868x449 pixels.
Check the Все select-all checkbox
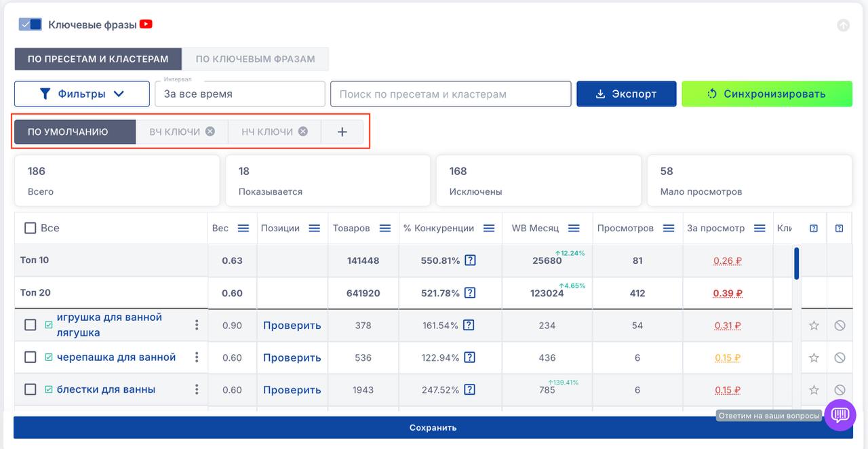coord(31,229)
